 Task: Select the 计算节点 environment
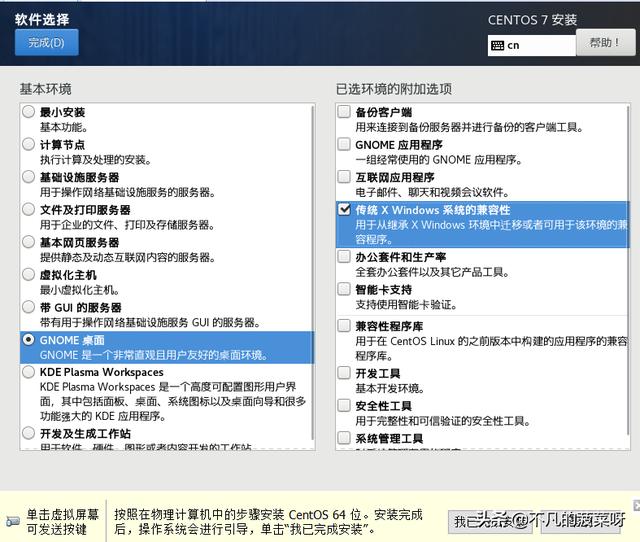click(x=28, y=145)
